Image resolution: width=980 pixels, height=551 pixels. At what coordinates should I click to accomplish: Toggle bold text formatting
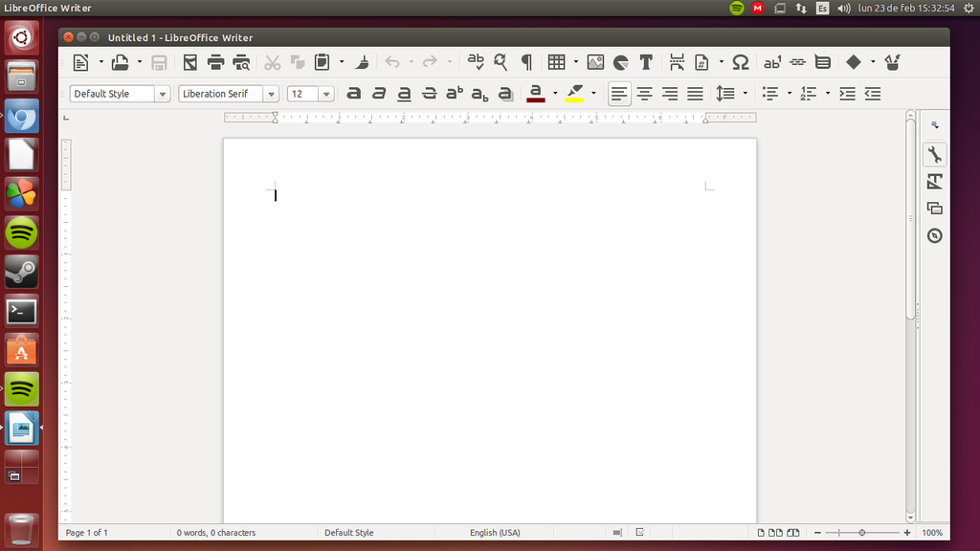(x=353, y=94)
